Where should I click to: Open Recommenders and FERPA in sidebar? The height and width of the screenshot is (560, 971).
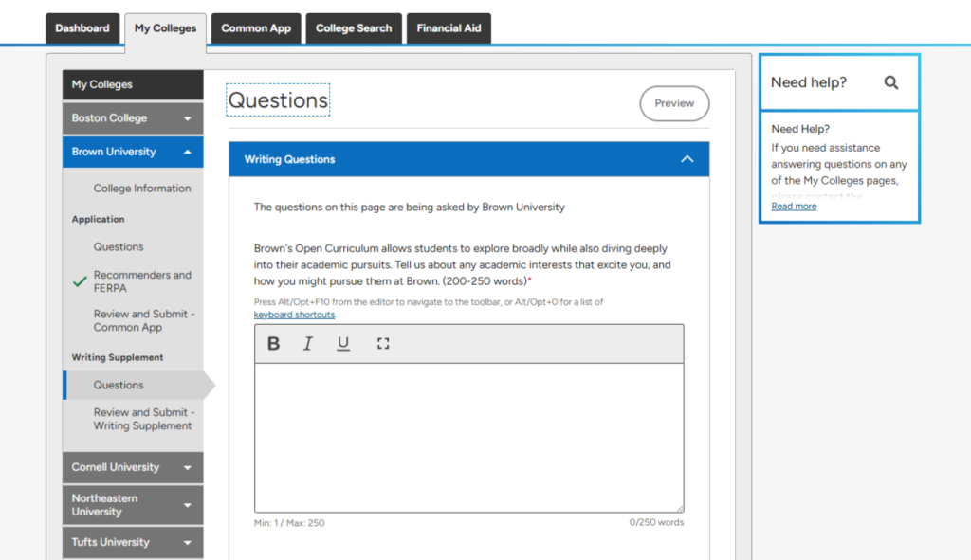[x=142, y=281]
